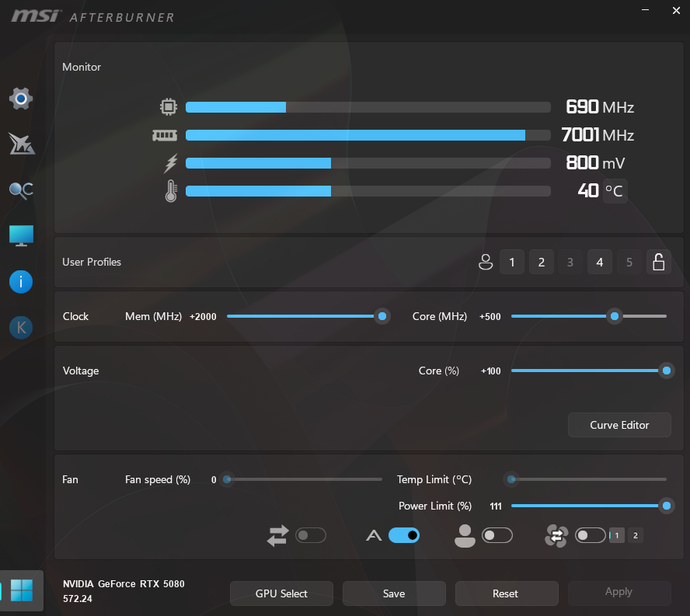The image size is (690, 616).
Task: Click the temperature monitor bar
Action: click(368, 191)
